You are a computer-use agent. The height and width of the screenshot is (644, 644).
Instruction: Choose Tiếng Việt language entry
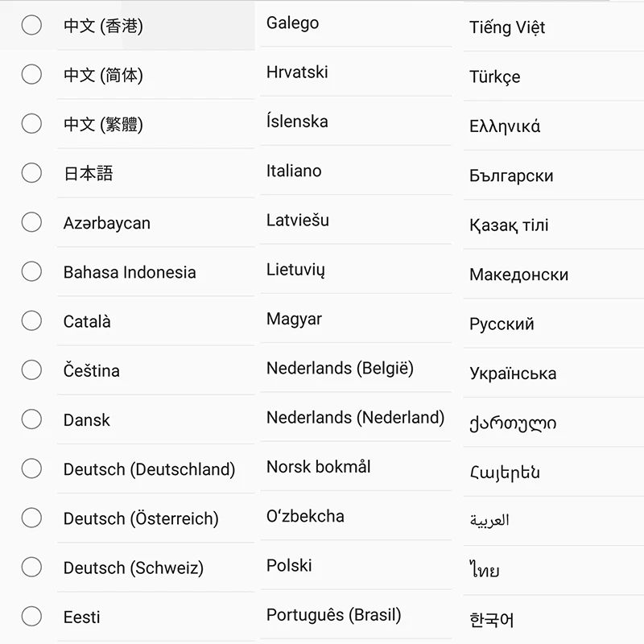pyautogui.click(x=553, y=27)
